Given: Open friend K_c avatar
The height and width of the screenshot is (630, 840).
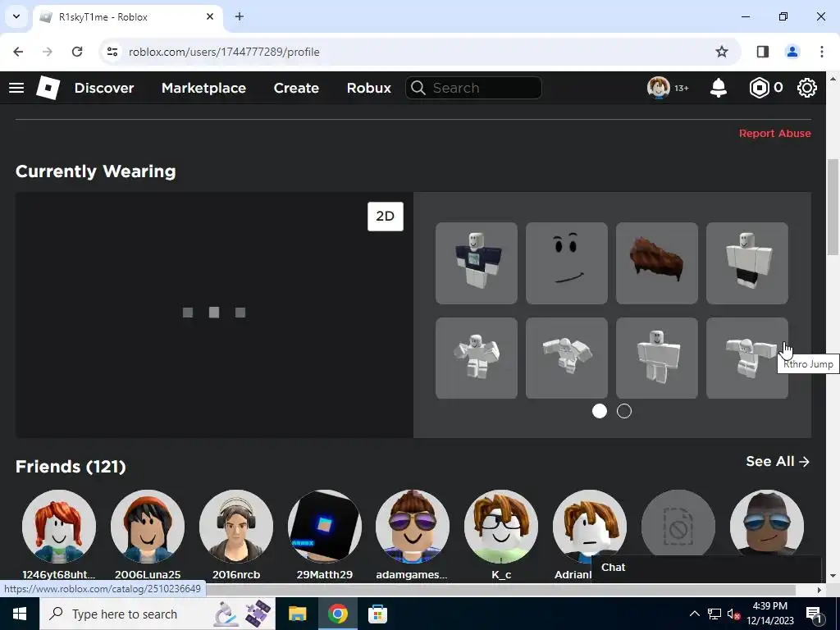Looking at the screenshot, I should click(x=501, y=527).
